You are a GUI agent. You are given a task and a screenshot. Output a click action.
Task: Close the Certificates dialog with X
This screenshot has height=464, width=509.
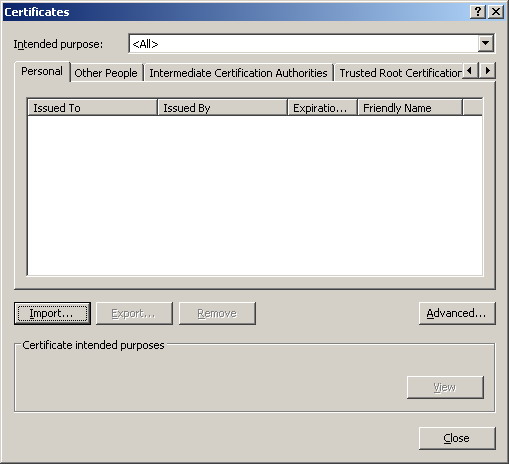click(x=496, y=12)
